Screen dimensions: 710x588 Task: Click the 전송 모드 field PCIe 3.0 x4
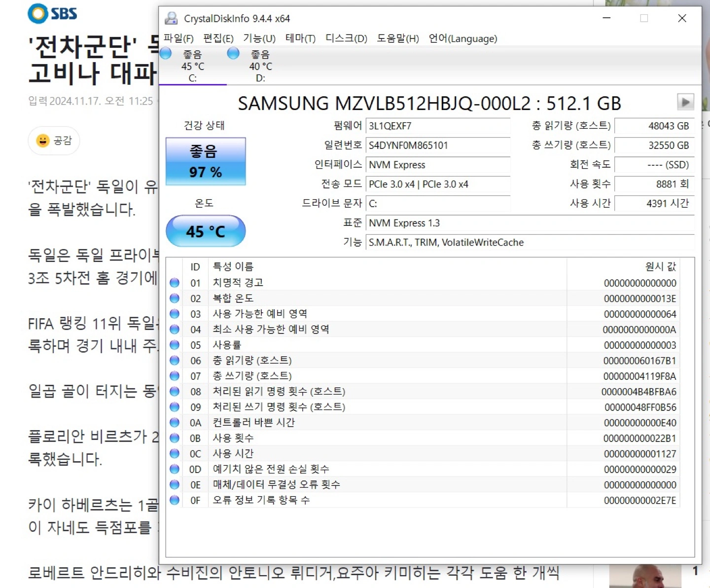click(x=438, y=184)
